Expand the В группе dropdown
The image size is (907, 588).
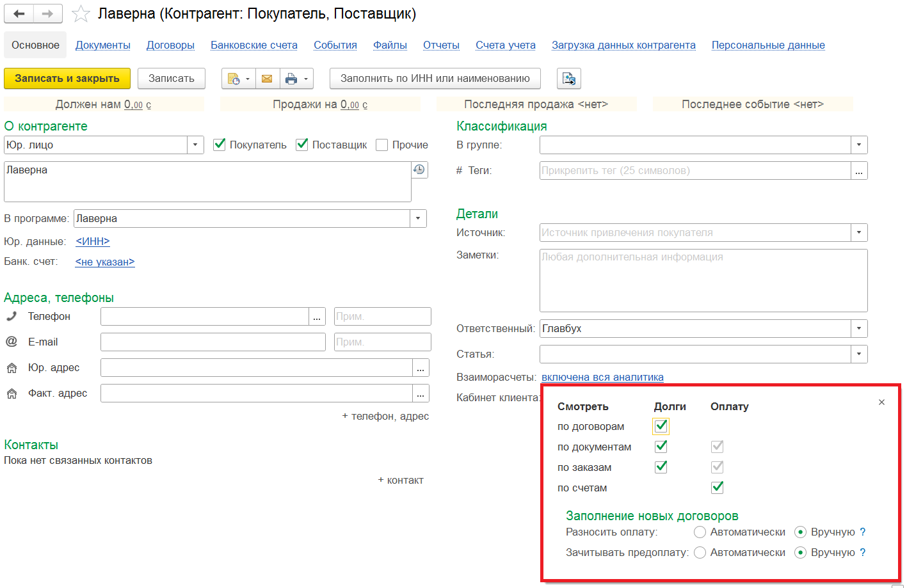click(859, 145)
